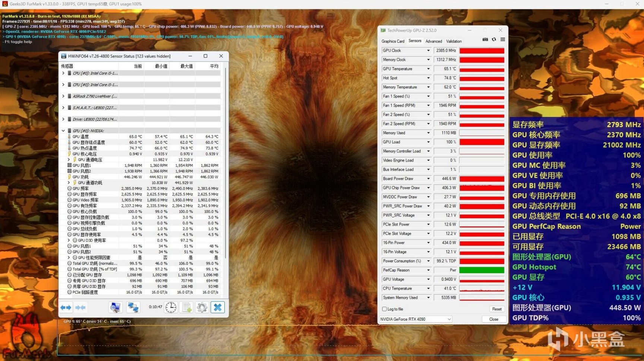Open the NVIDIA GeForce RTX 4090 device selector
Image resolution: width=644 pixels, height=361 pixels.
click(x=416, y=319)
